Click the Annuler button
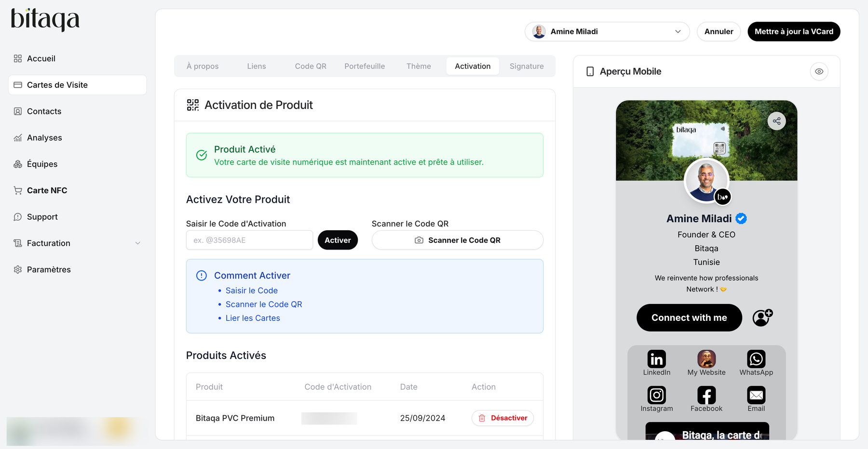Screen dimensions: 868x449 point(719,31)
